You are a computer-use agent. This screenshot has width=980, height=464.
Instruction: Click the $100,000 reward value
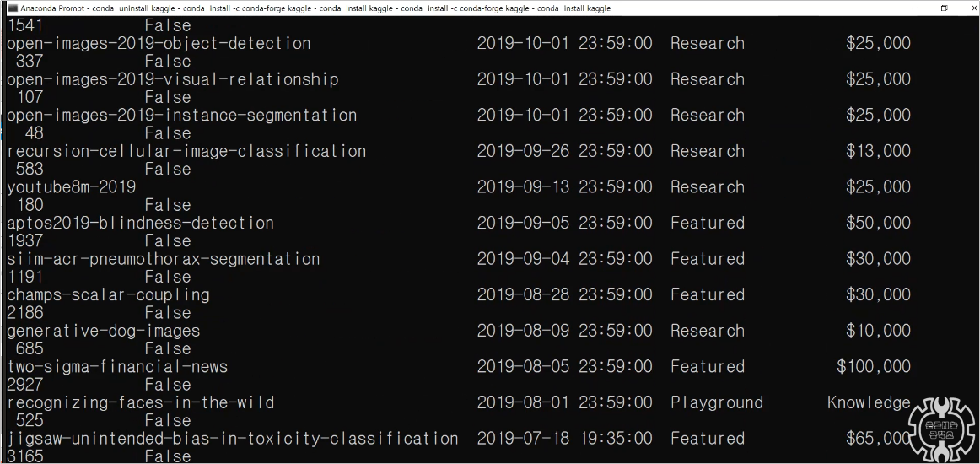point(874,366)
